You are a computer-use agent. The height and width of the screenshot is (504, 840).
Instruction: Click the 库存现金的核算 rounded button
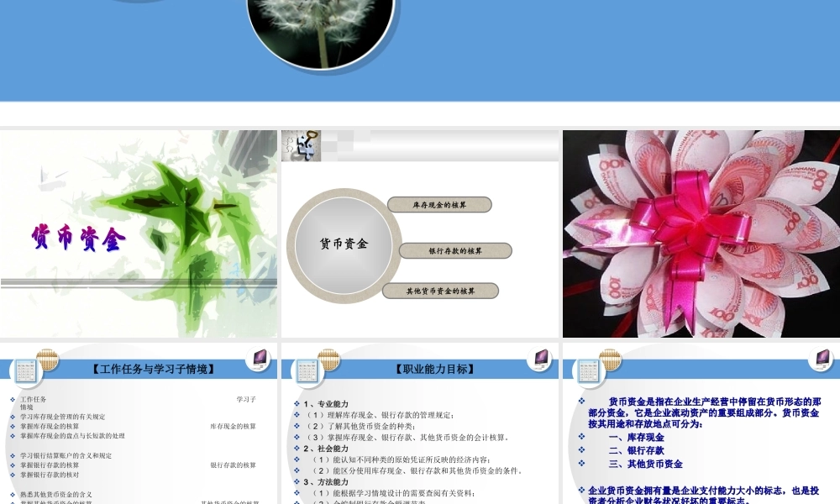440,204
